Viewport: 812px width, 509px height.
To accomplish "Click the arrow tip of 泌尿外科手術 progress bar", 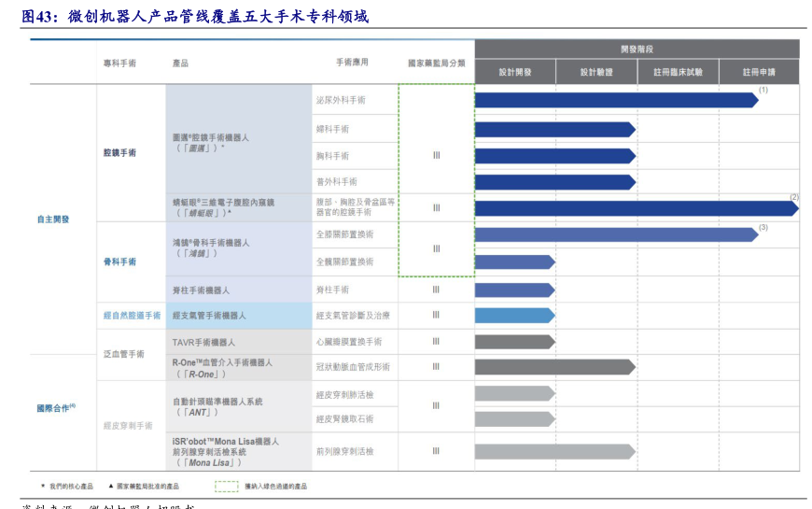I will click(x=755, y=100).
